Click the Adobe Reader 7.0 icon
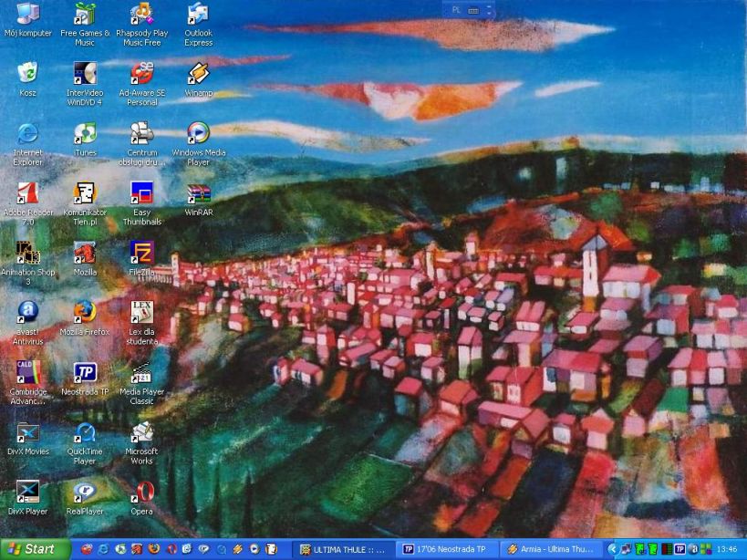Image resolution: width=747 pixels, height=560 pixels. click(27, 193)
